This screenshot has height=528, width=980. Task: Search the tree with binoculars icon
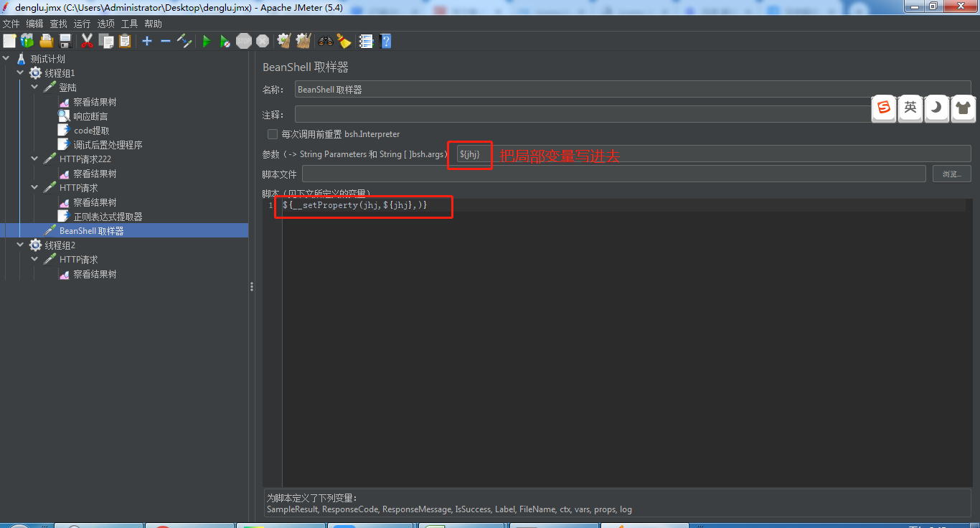click(326, 41)
